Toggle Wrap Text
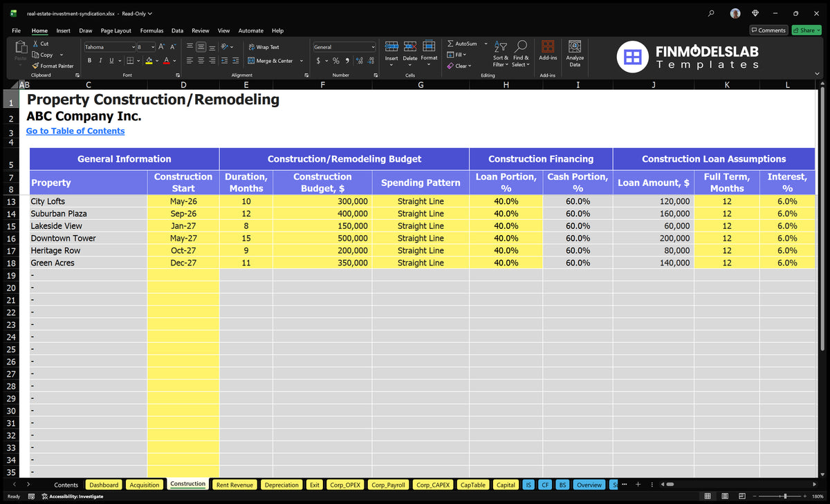The height and width of the screenshot is (504, 830). (263, 47)
